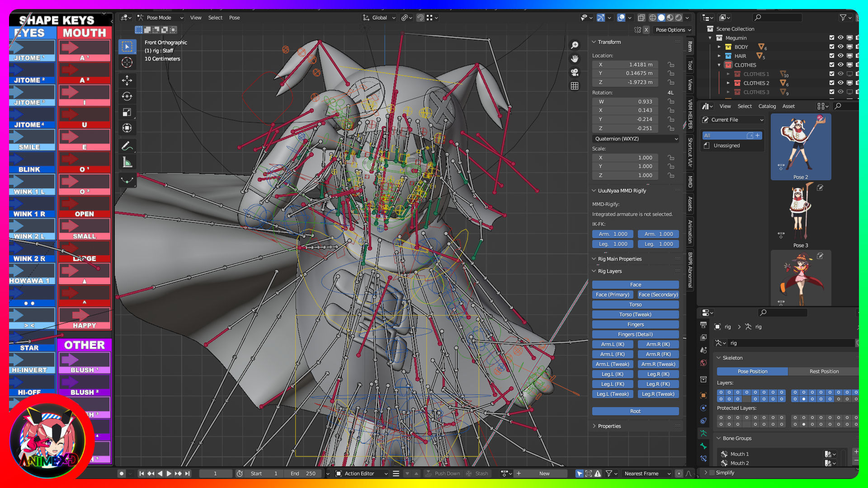Toggle CLOTHES 1 collection checkbox
868x488 pixels.
(832, 74)
